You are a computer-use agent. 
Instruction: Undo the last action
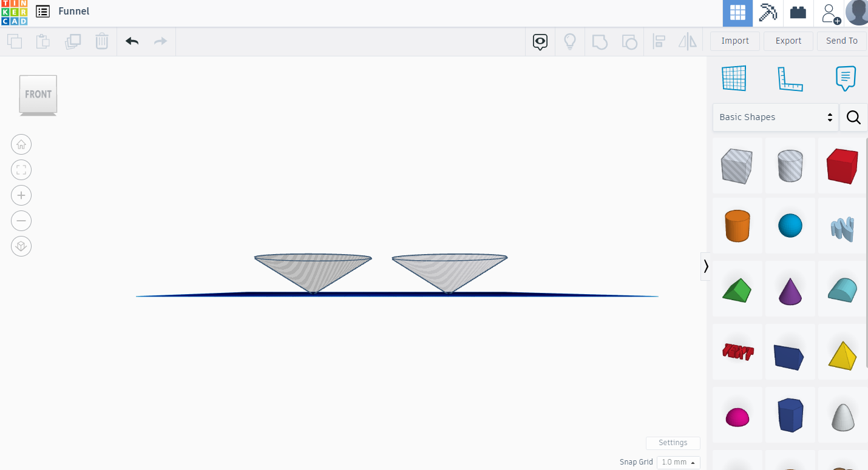131,41
